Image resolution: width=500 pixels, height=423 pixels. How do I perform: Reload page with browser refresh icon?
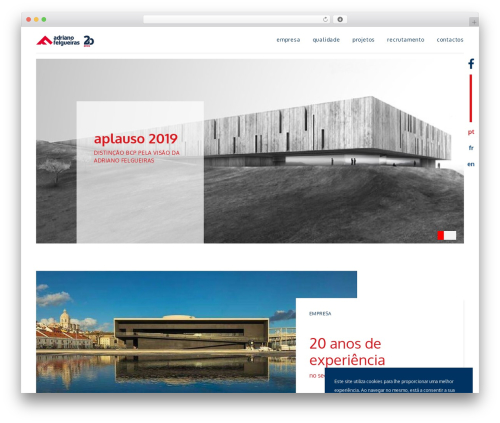(x=325, y=20)
